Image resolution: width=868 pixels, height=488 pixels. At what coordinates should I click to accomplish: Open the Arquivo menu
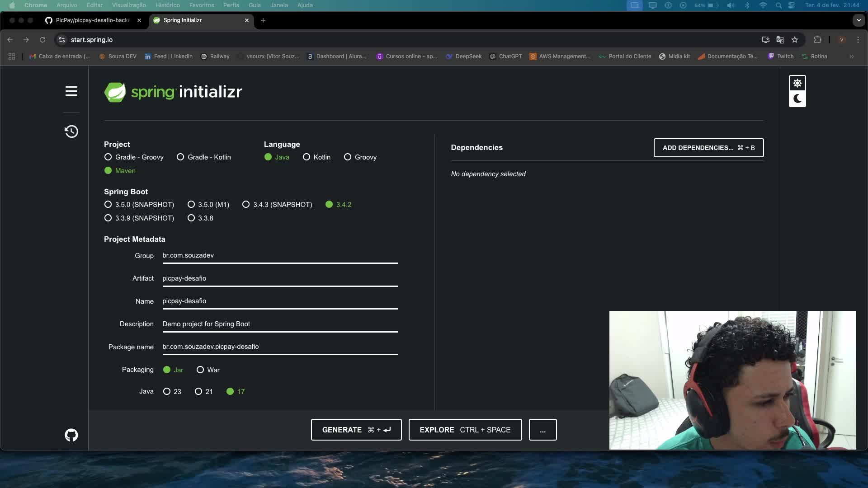(x=67, y=5)
